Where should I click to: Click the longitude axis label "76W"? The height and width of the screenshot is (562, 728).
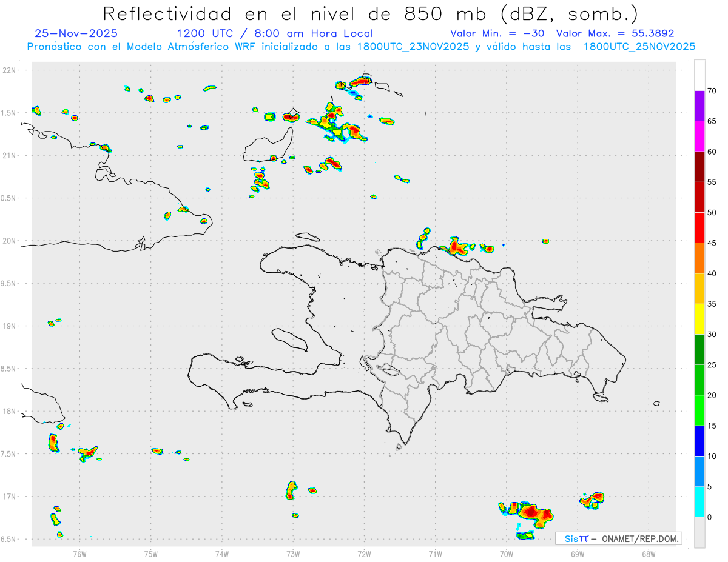click(x=79, y=554)
